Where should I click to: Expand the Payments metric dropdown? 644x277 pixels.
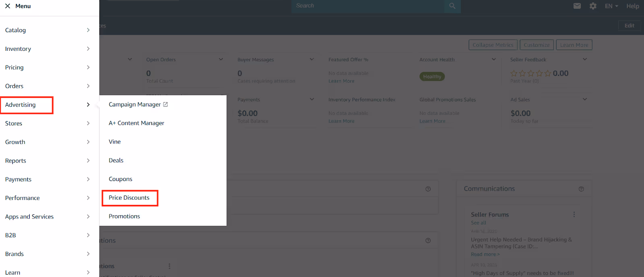click(312, 99)
